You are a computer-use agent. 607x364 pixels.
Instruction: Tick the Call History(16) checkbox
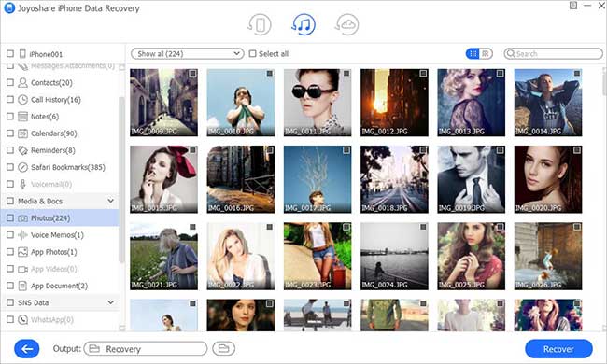point(10,100)
